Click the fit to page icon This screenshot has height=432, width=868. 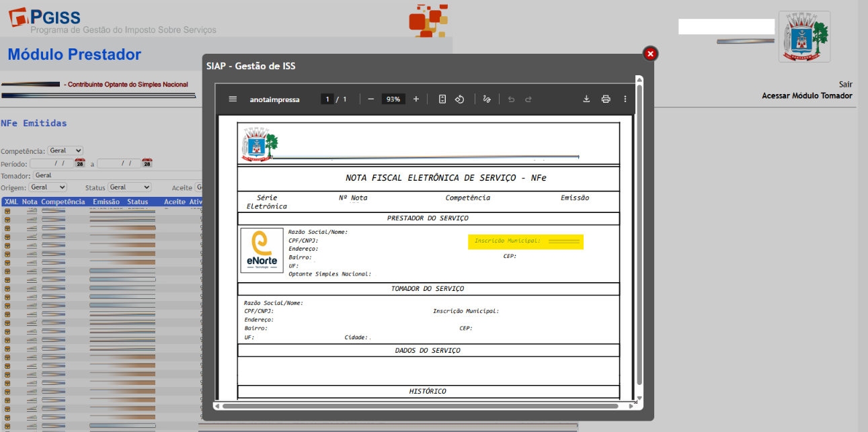point(442,99)
